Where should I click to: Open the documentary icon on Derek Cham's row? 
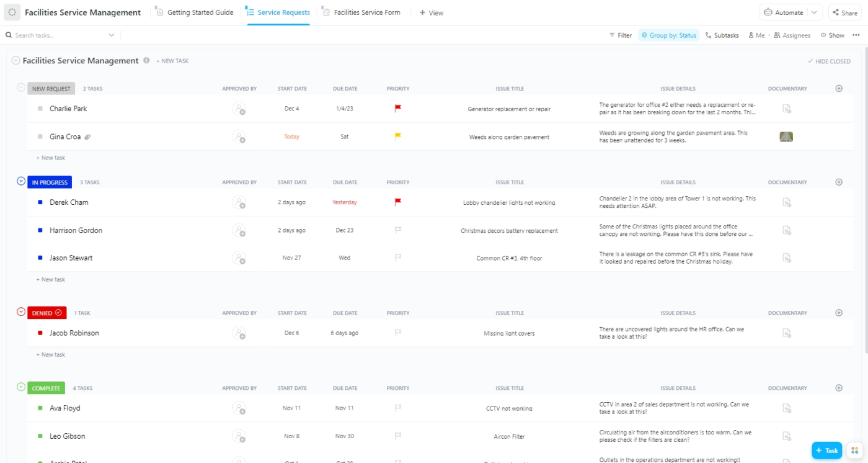tap(787, 202)
